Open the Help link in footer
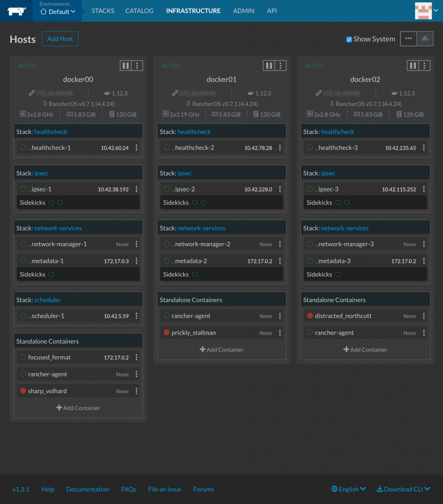 tap(48, 489)
